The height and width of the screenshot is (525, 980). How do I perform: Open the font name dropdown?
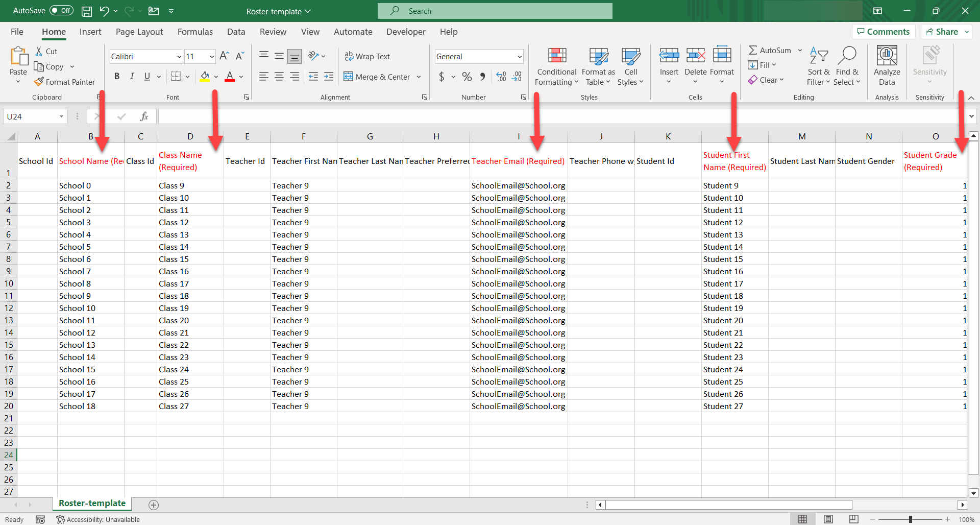click(179, 57)
